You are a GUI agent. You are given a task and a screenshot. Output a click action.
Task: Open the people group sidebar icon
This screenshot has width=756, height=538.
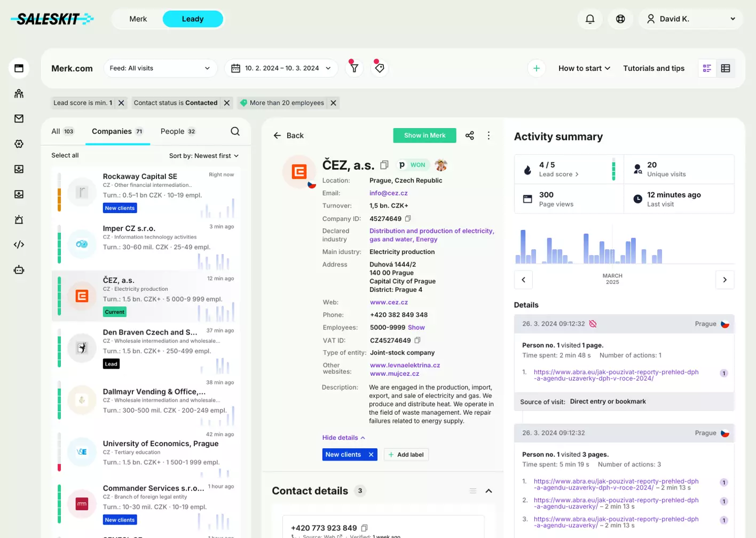click(x=19, y=94)
